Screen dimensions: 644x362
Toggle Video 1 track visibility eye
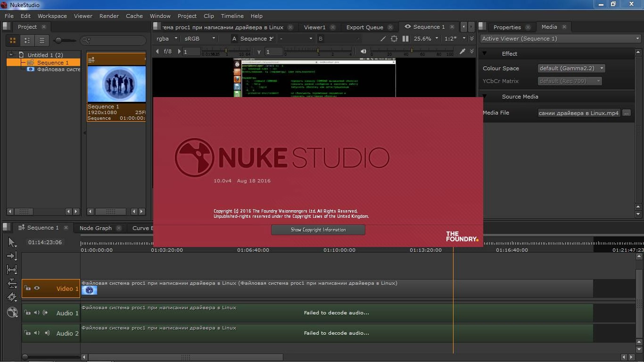tap(37, 288)
